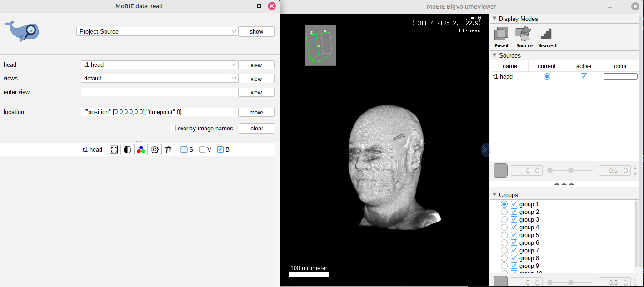Select the group 3 radio button
This screenshot has height=287, width=644.
(x=504, y=220)
